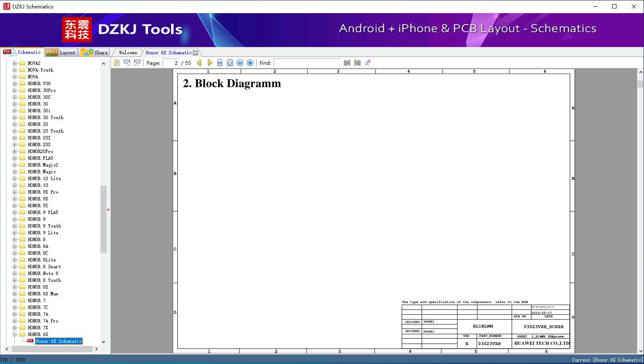
Task: Expand the HONOR 10 Lite folder
Action: click(x=15, y=178)
